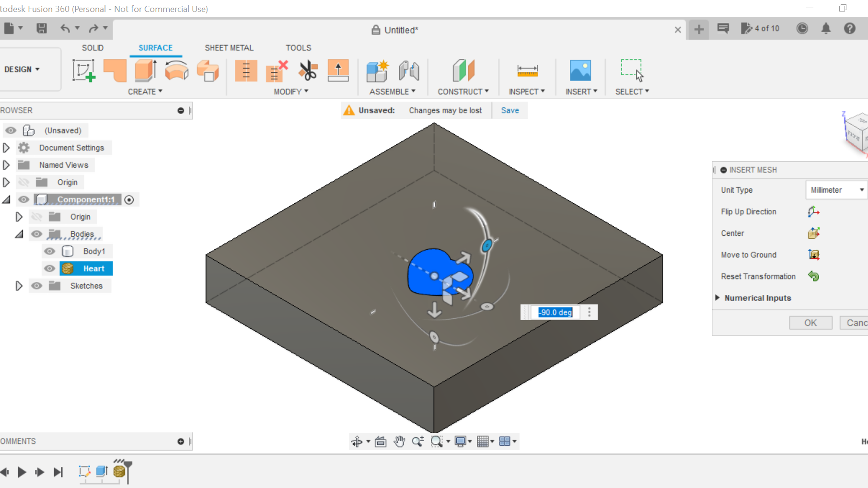Click OK in the Insert Mesh dialog
Image resolution: width=868 pixels, height=488 pixels.
point(810,323)
